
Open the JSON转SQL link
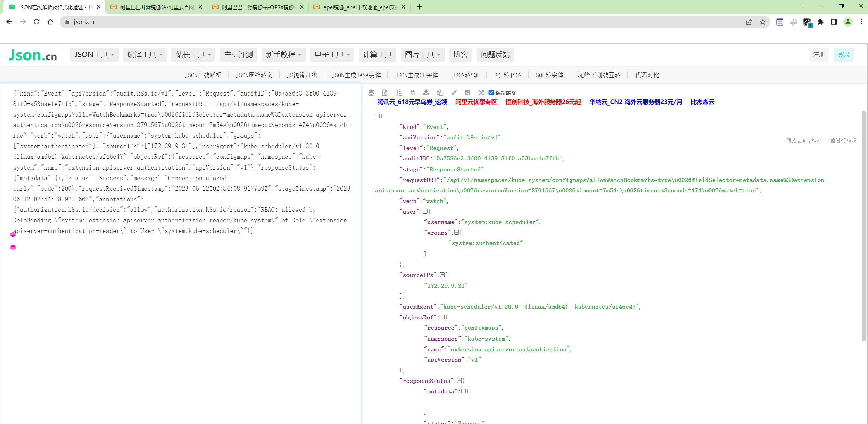click(466, 75)
